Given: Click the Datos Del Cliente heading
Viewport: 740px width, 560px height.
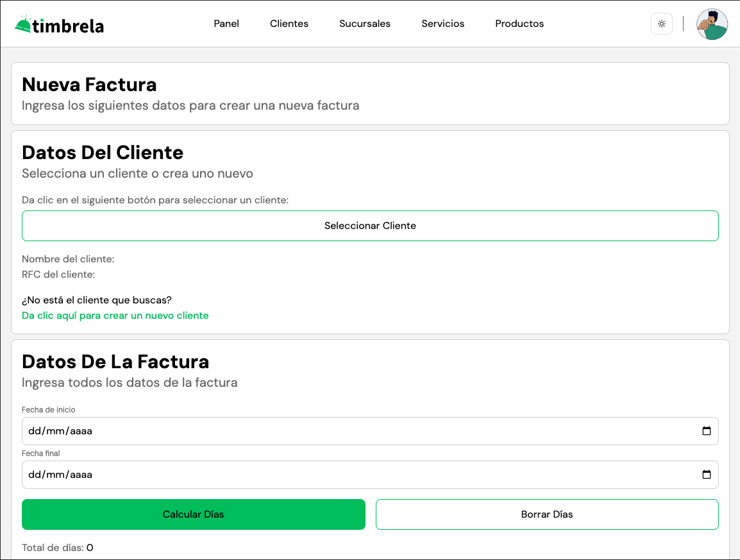Looking at the screenshot, I should [103, 153].
